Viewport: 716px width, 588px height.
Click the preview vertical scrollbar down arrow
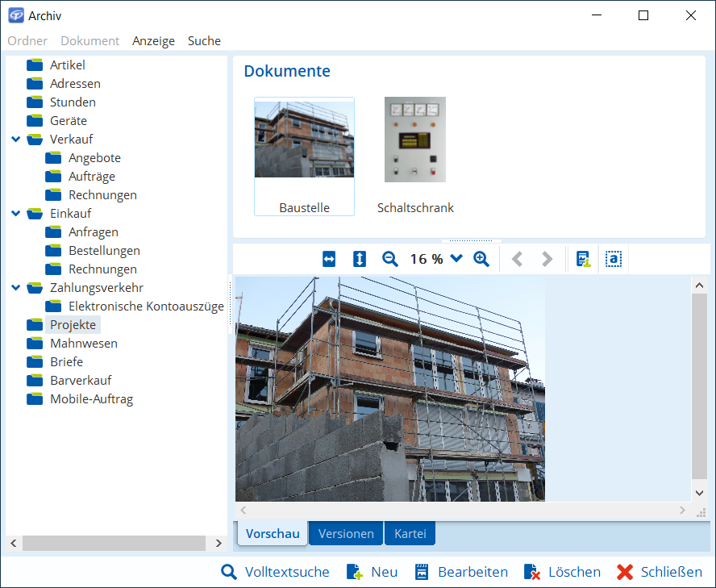[x=699, y=492]
